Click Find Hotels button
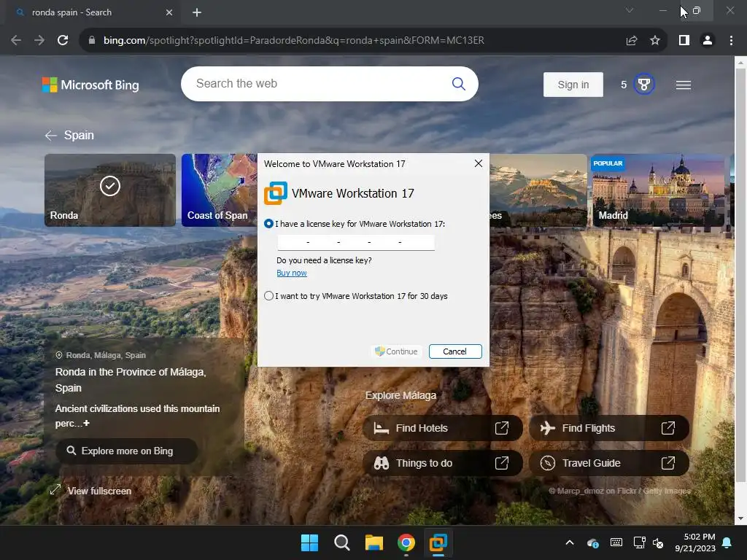The image size is (747, 560). (443, 428)
